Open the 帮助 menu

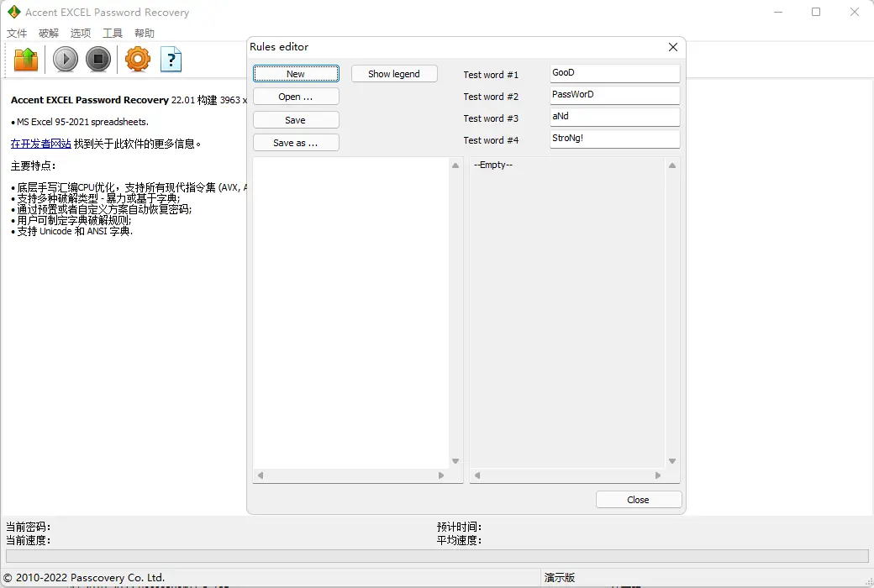(145, 34)
